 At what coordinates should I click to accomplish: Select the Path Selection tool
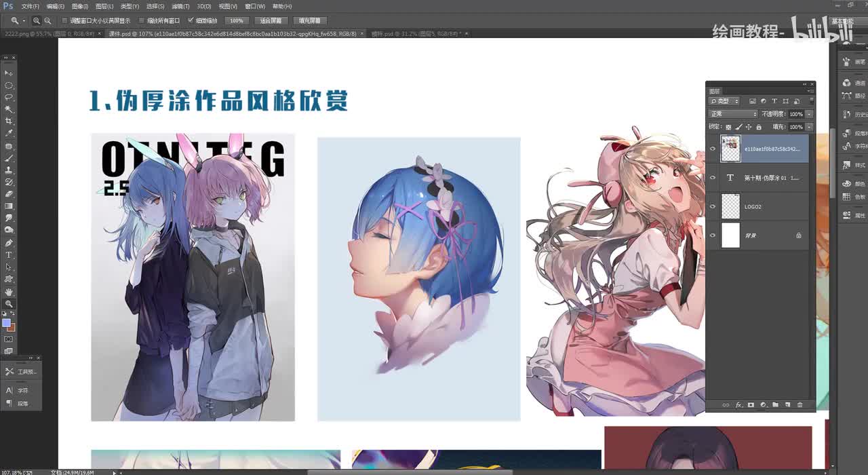[9, 267]
